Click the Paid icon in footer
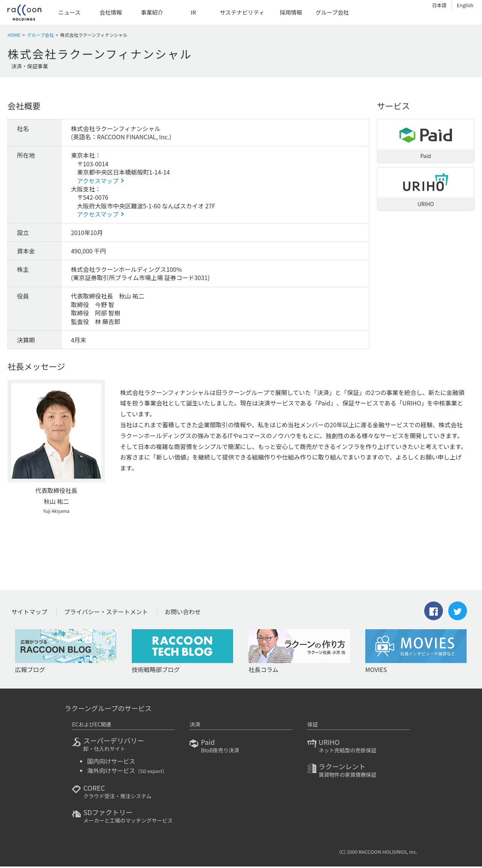 coord(194,743)
